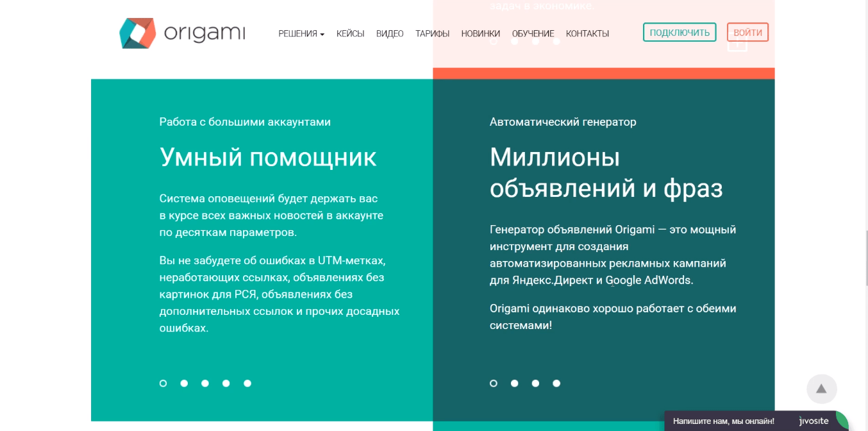Select first slide dot in Миллионы объявлений panel
The width and height of the screenshot is (868, 431).
[494, 384]
